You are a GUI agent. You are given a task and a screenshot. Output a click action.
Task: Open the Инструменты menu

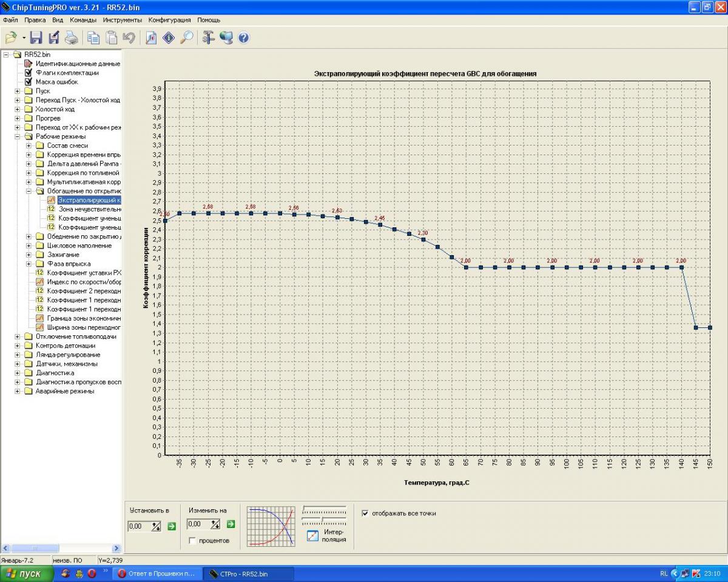[122, 20]
